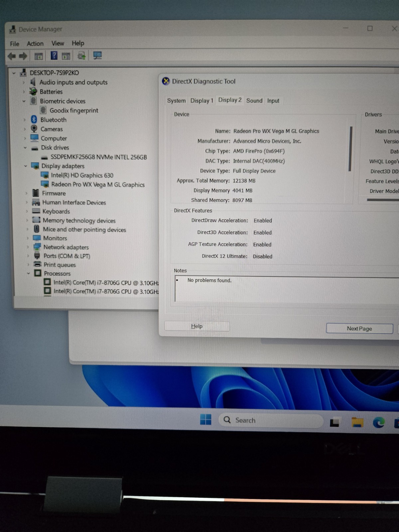The image size is (399, 532).
Task: Expand the Monitors category
Action: 27,238
